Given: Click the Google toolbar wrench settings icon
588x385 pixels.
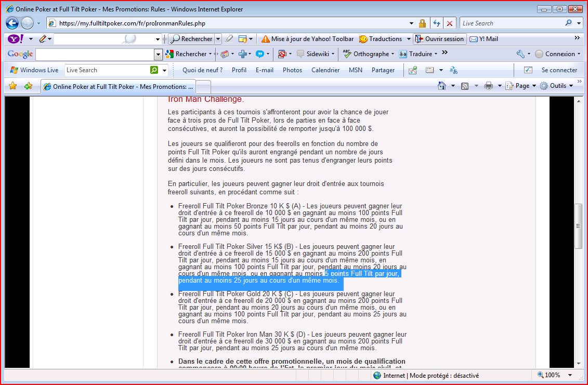Looking at the screenshot, I should [x=520, y=54].
